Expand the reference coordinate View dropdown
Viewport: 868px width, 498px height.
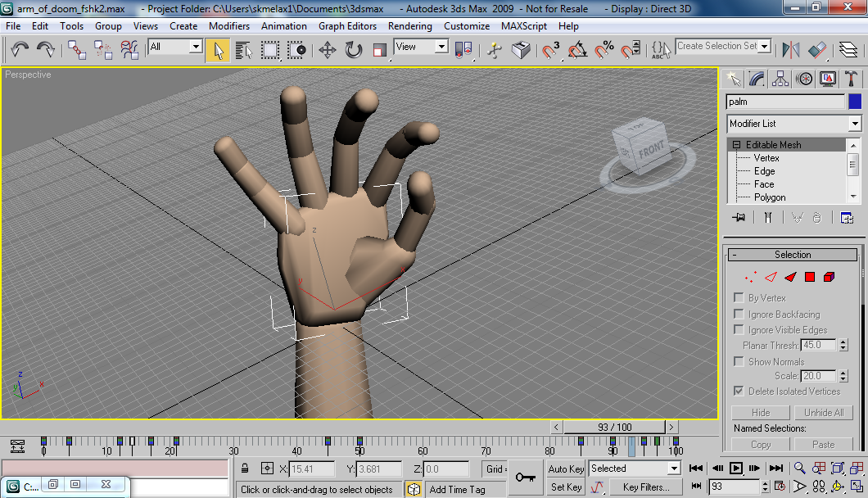coord(421,47)
